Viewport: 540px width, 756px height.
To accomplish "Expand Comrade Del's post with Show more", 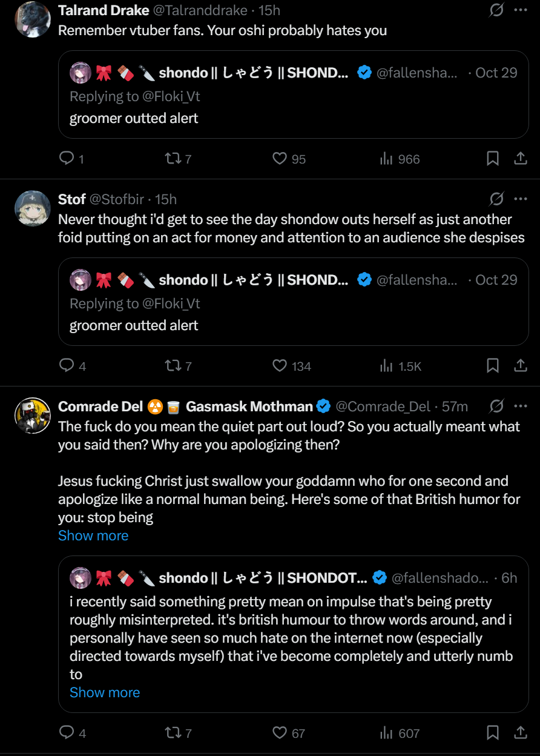I will click(x=93, y=535).
